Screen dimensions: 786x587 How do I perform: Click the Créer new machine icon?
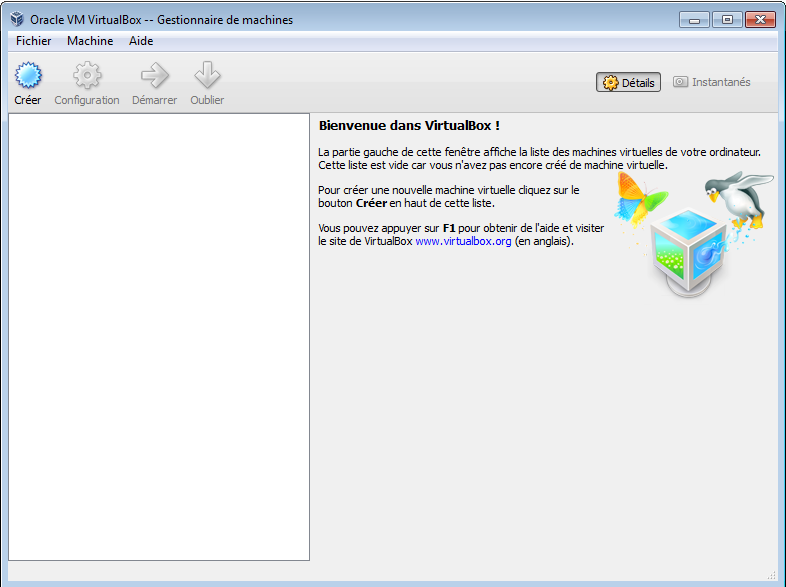[x=28, y=75]
